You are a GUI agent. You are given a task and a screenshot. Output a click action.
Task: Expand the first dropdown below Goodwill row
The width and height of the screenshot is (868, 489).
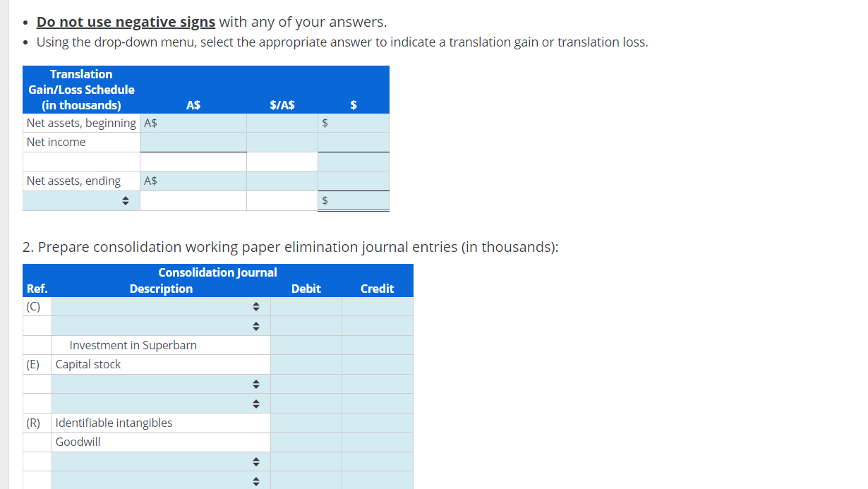point(256,461)
